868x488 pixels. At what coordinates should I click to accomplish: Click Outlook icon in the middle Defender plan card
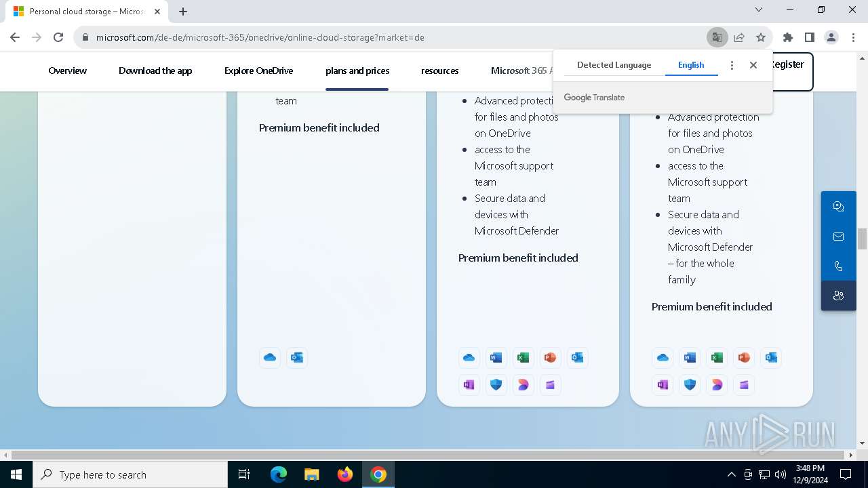coord(577,357)
